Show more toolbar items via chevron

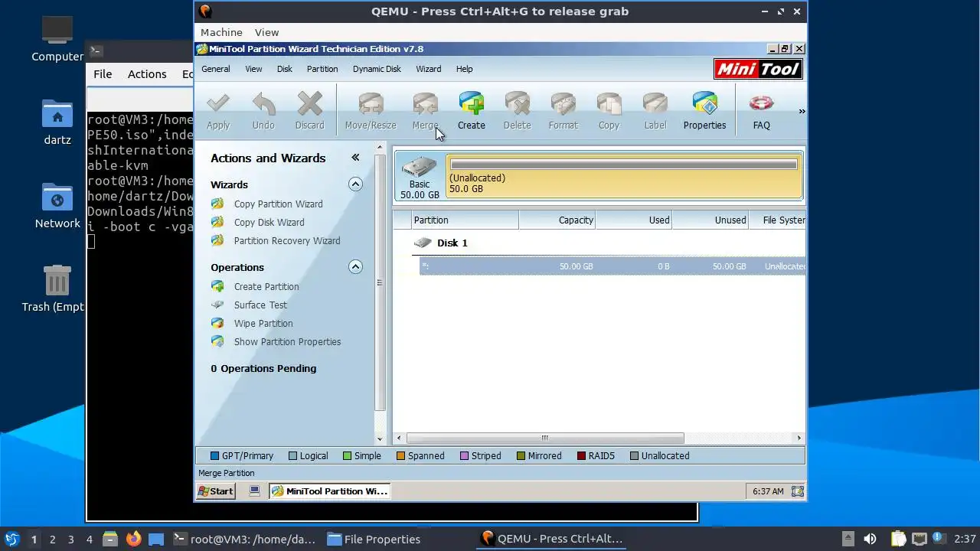point(802,112)
